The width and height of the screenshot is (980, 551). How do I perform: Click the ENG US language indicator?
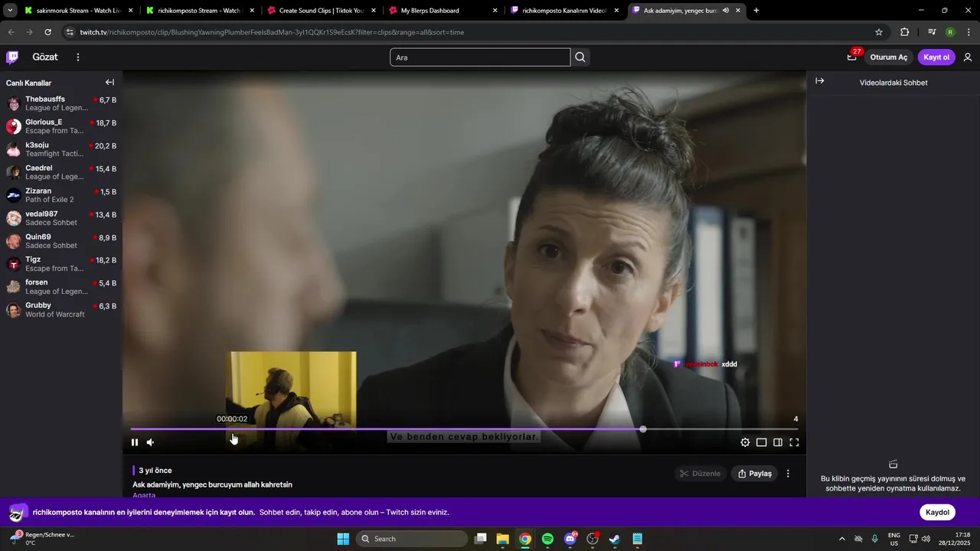click(894, 539)
